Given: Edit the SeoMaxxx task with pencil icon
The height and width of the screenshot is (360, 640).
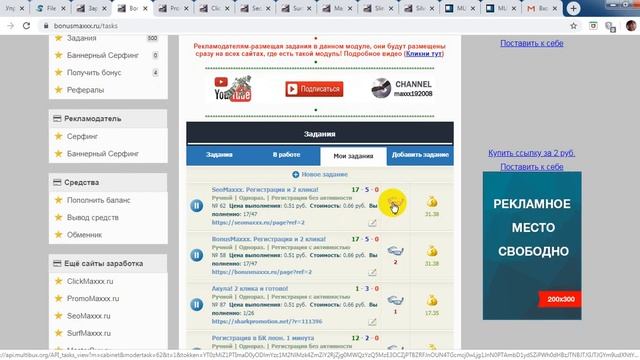Looking at the screenshot, I should point(372,223).
